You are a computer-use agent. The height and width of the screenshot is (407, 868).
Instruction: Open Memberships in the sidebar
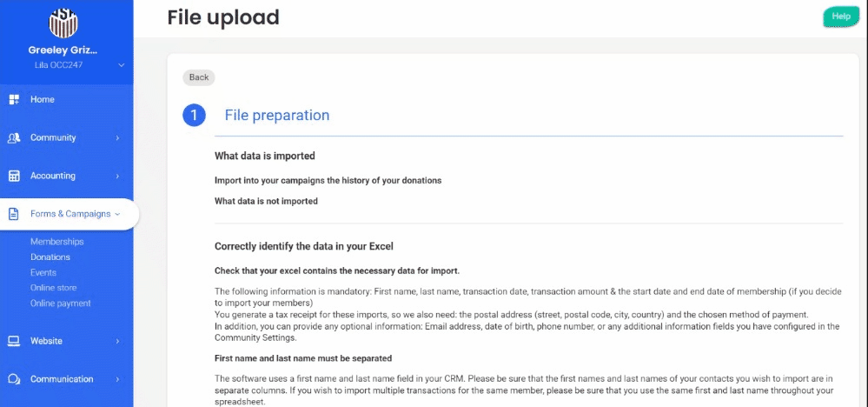coord(56,242)
